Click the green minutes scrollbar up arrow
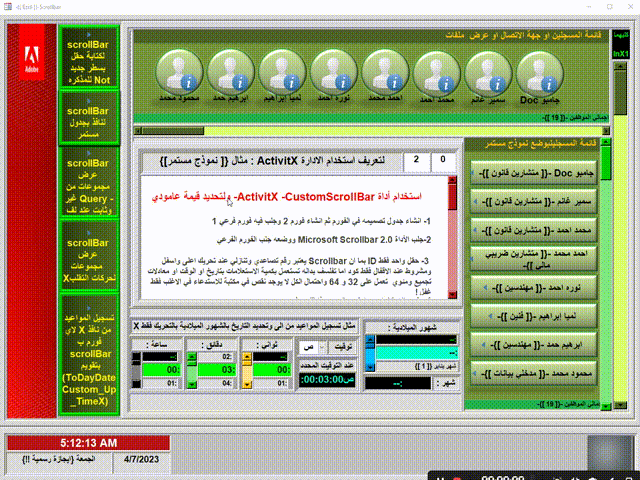Viewport: 640px width, 480px height. click(x=191, y=357)
